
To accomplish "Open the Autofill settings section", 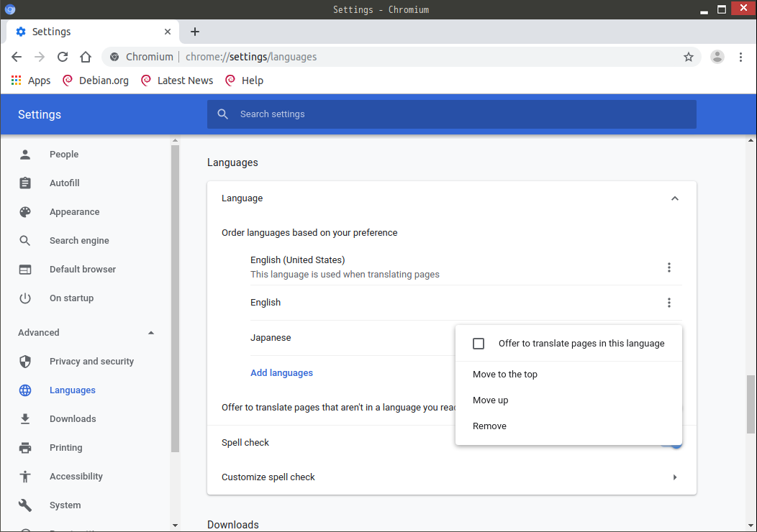I will pyautogui.click(x=64, y=183).
